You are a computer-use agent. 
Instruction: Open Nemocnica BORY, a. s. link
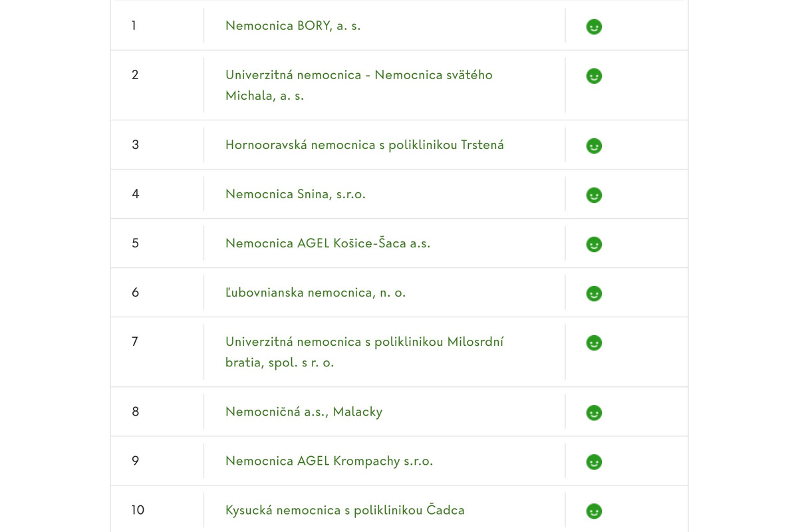coord(293,26)
